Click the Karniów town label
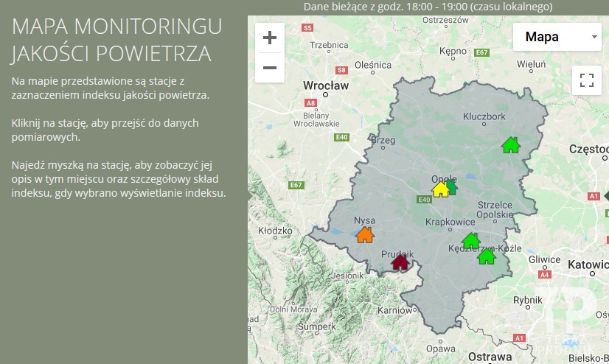The height and width of the screenshot is (364, 609). (395, 310)
